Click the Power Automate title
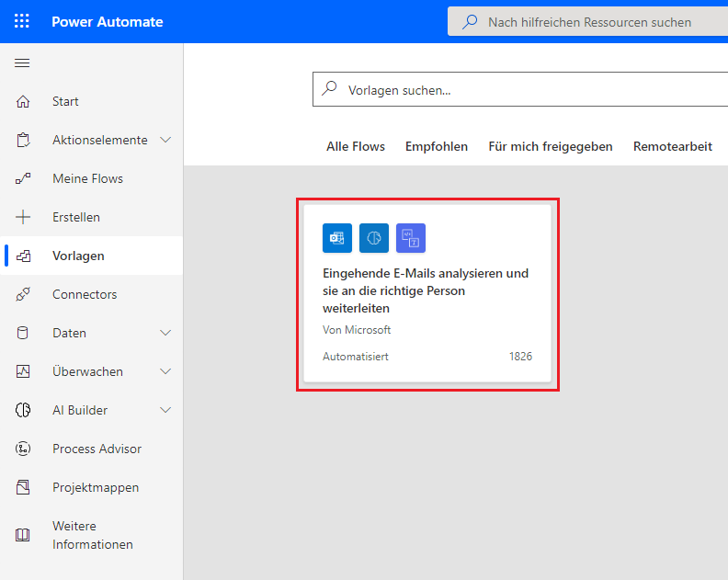The width and height of the screenshot is (728, 580). [108, 22]
